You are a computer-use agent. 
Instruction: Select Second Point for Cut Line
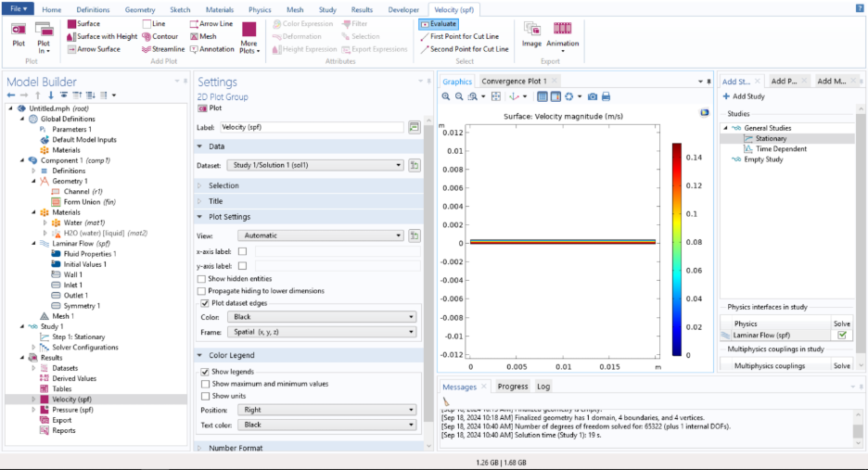pos(464,49)
